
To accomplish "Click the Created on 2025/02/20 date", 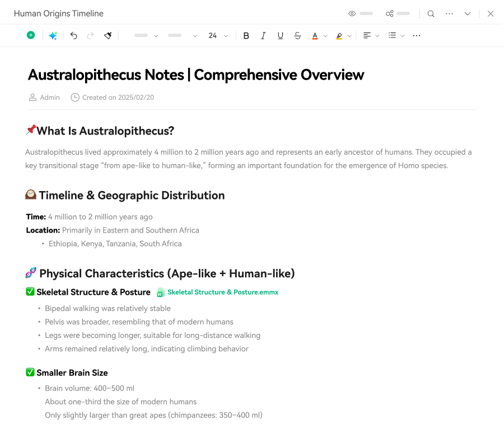I will point(118,98).
